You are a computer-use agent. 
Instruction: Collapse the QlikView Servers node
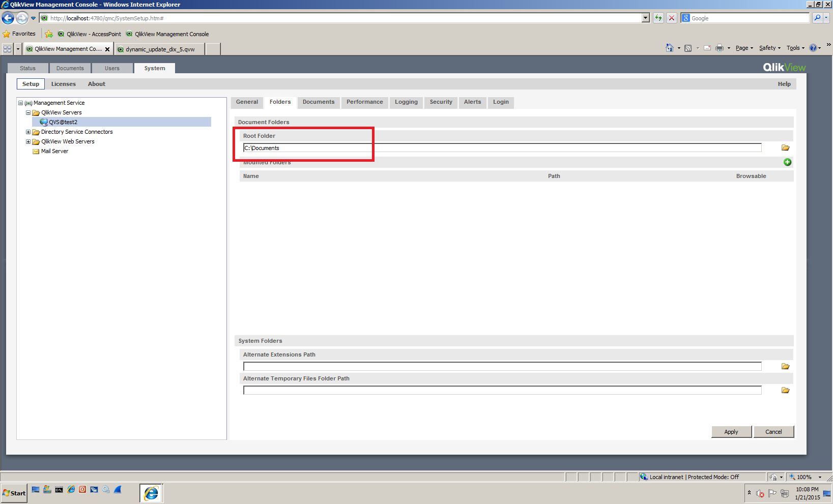(x=28, y=113)
